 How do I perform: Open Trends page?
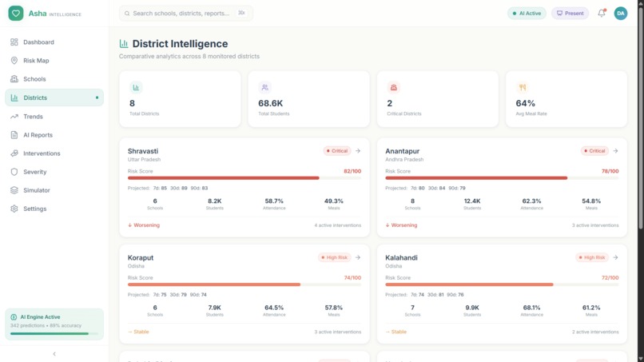pos(54,117)
